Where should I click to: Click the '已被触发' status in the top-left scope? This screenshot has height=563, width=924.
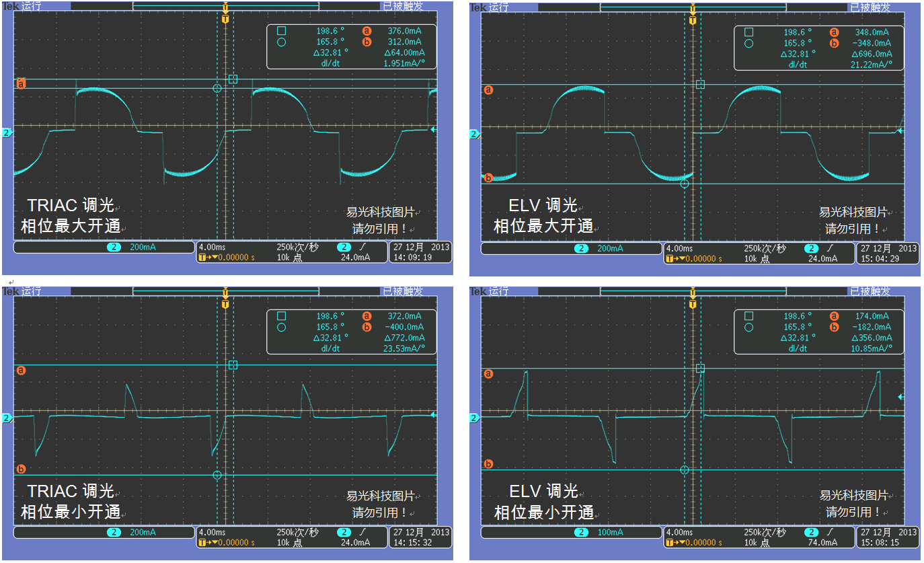[x=402, y=7]
